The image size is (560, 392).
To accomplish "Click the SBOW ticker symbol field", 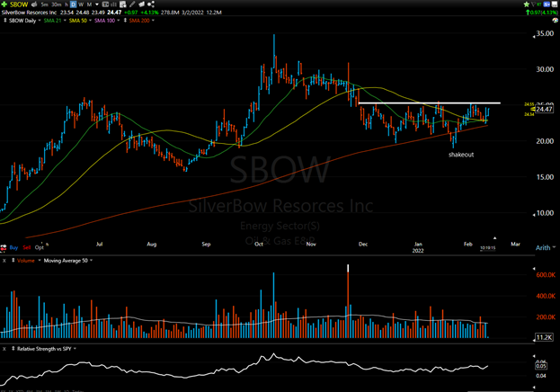I will (x=19, y=4).
